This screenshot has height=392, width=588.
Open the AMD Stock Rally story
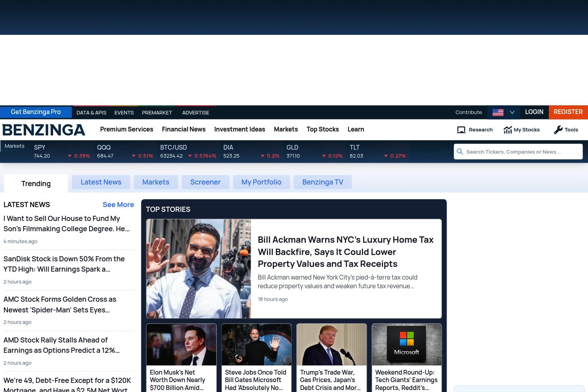[61, 345]
